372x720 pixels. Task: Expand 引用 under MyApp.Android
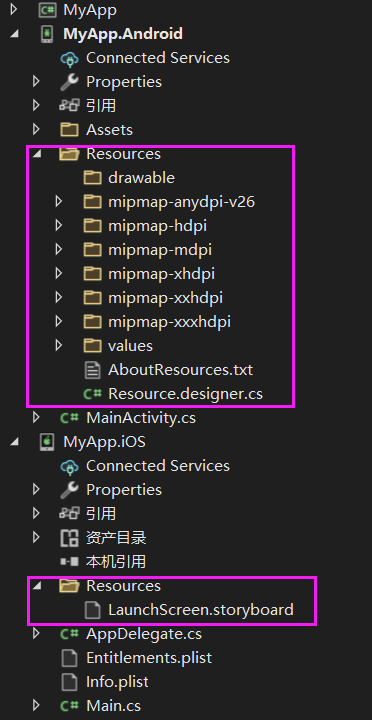(36, 106)
